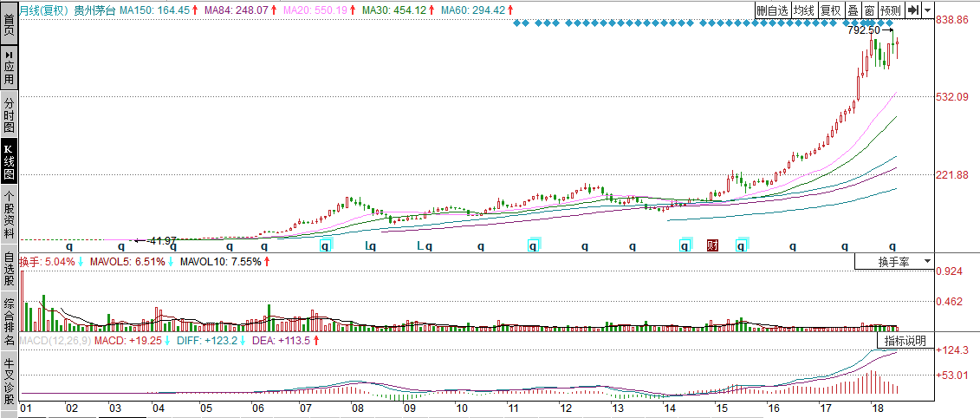Click the 792.50 peak price label

coord(863,30)
